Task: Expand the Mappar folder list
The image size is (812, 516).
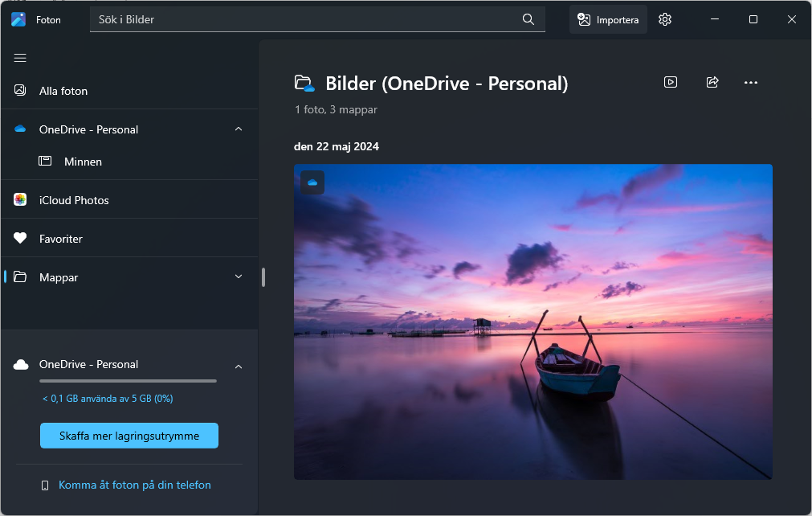Action: click(x=239, y=276)
